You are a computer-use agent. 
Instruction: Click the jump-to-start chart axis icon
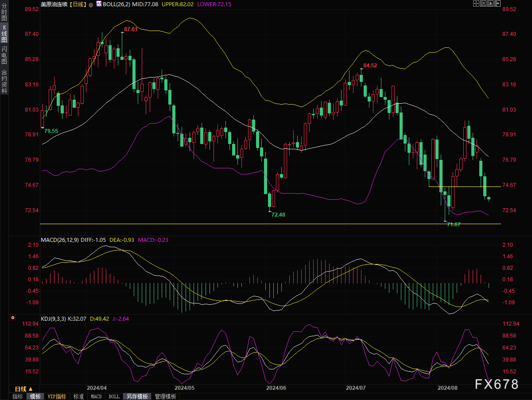[x=483, y=4]
